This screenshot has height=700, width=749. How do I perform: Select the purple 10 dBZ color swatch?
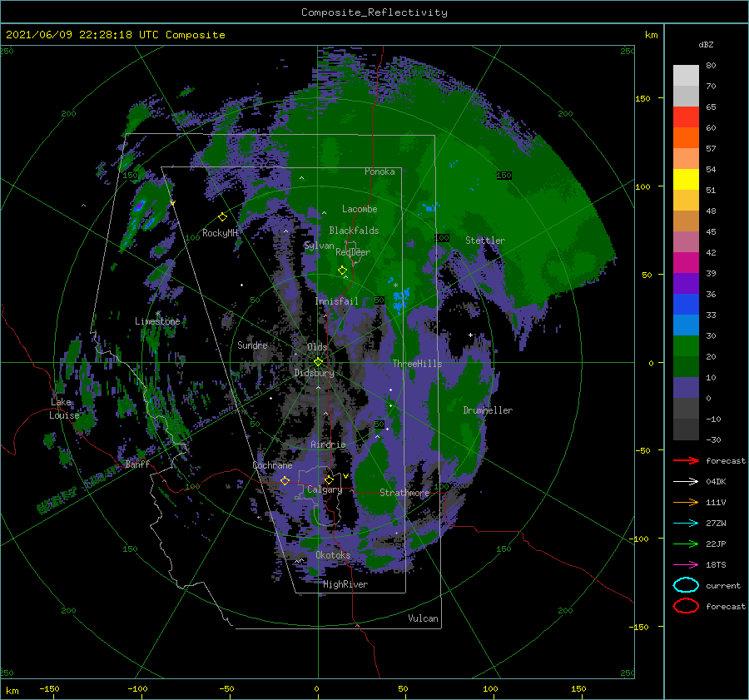(686, 387)
